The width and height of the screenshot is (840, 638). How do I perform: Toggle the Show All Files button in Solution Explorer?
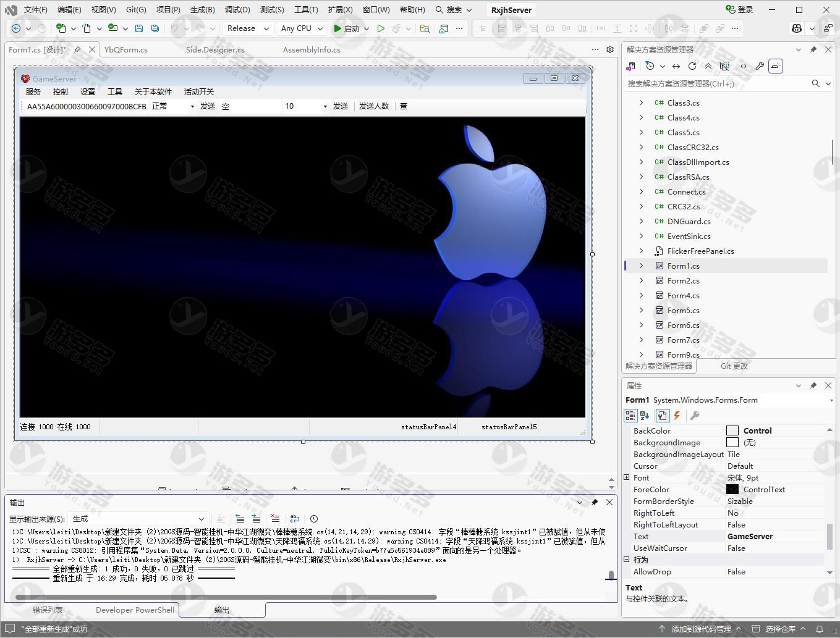click(x=724, y=66)
